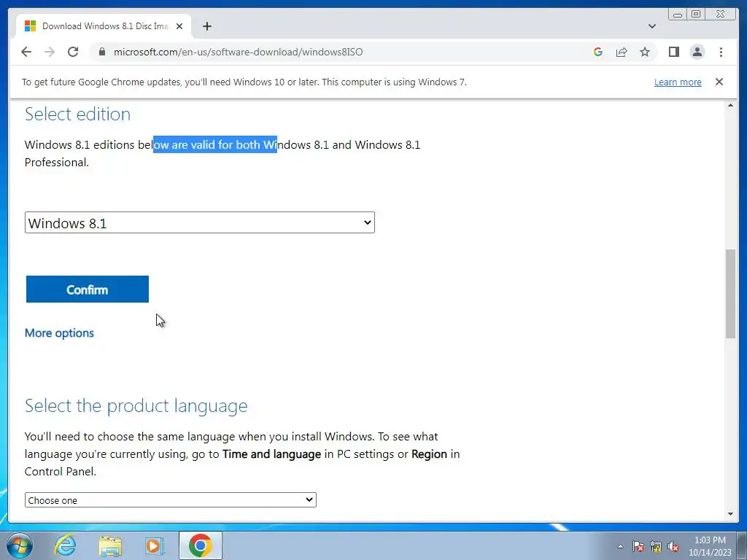Restore down the Chrome window

coord(696,15)
